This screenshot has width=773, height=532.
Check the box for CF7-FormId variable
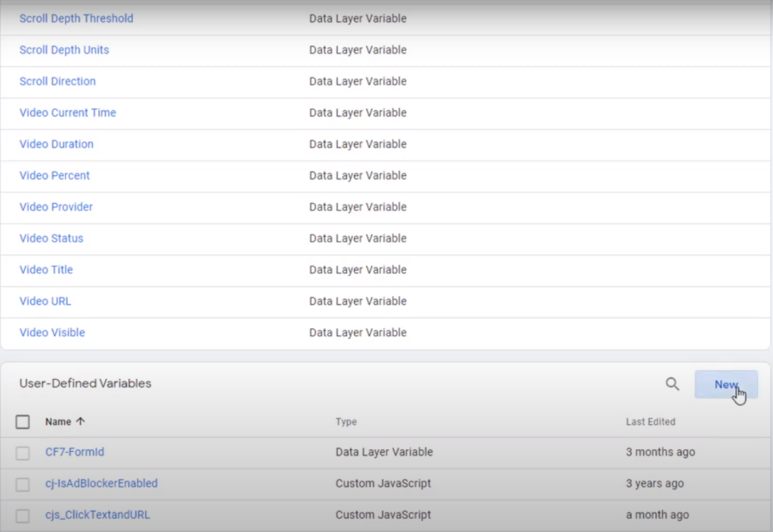23,453
